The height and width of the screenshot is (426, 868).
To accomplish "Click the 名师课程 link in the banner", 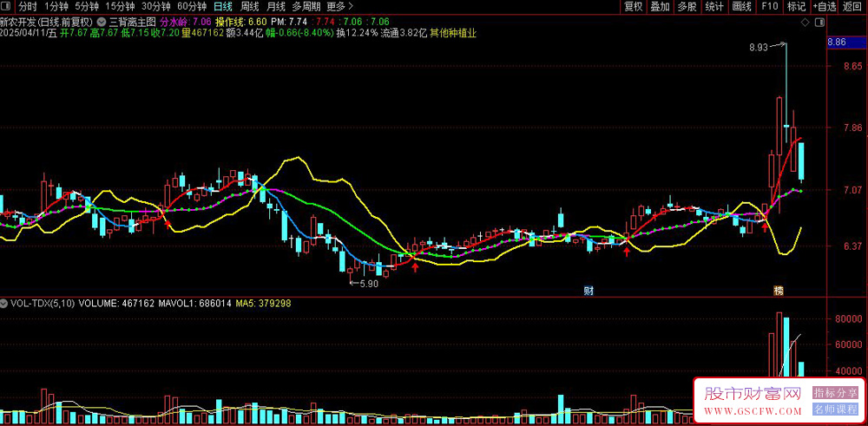I will tap(835, 410).
